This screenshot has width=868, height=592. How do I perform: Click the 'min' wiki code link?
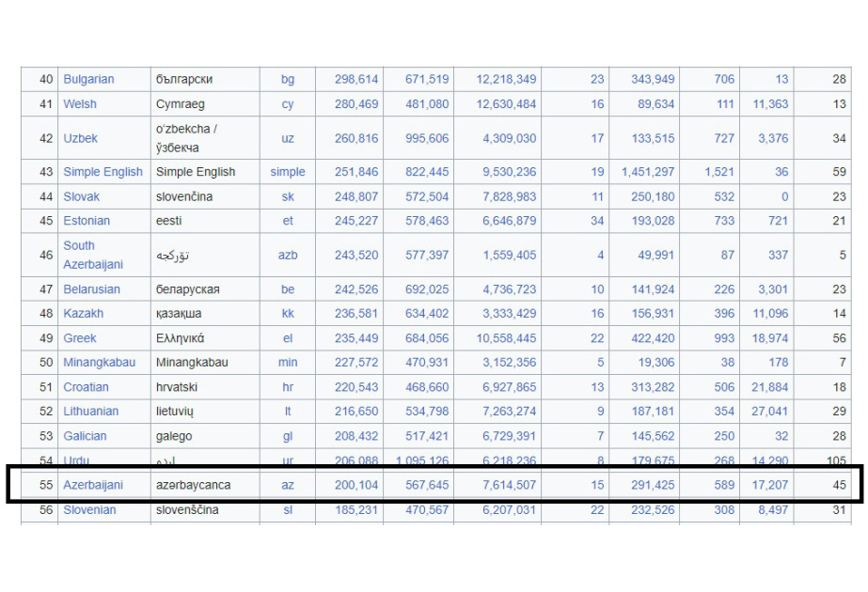(x=288, y=363)
